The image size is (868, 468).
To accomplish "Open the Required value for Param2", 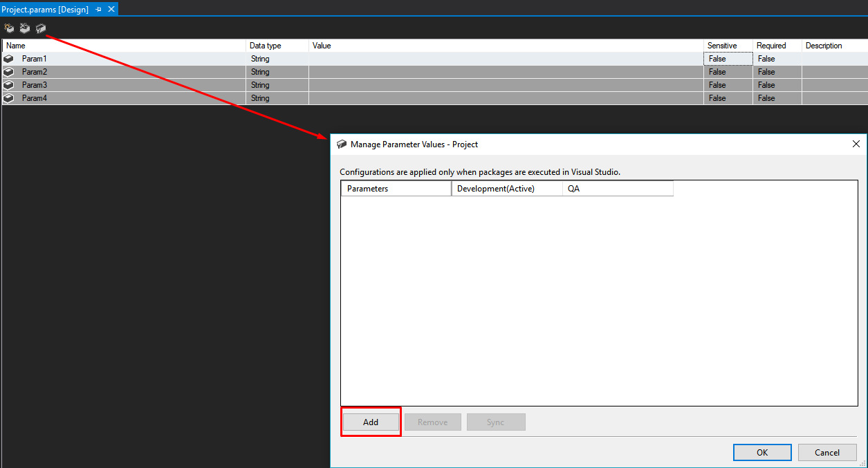I will [777, 72].
